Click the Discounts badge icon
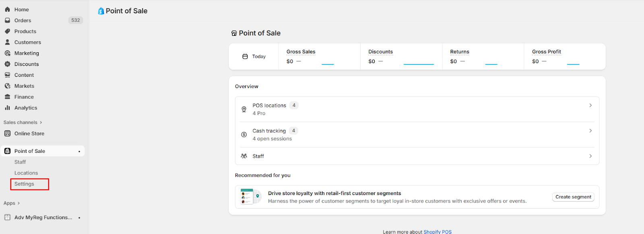The image size is (644, 234). point(7,64)
